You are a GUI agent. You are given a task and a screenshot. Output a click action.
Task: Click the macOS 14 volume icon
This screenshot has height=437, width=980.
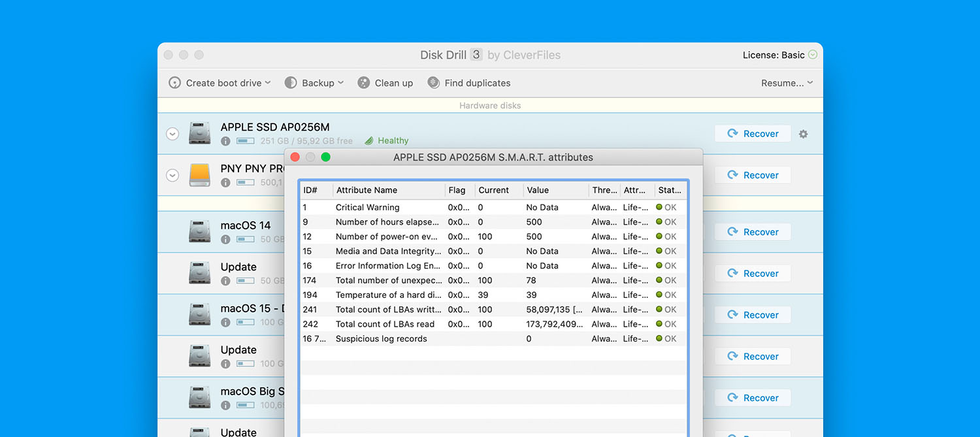click(200, 231)
